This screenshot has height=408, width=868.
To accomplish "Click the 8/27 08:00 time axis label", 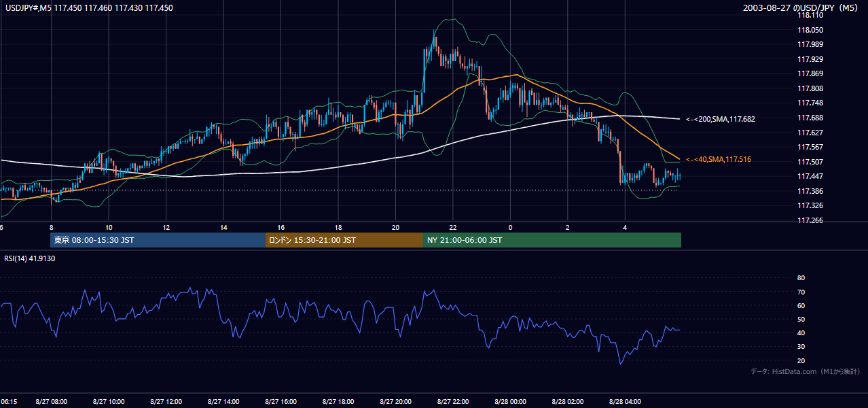I will (52, 401).
